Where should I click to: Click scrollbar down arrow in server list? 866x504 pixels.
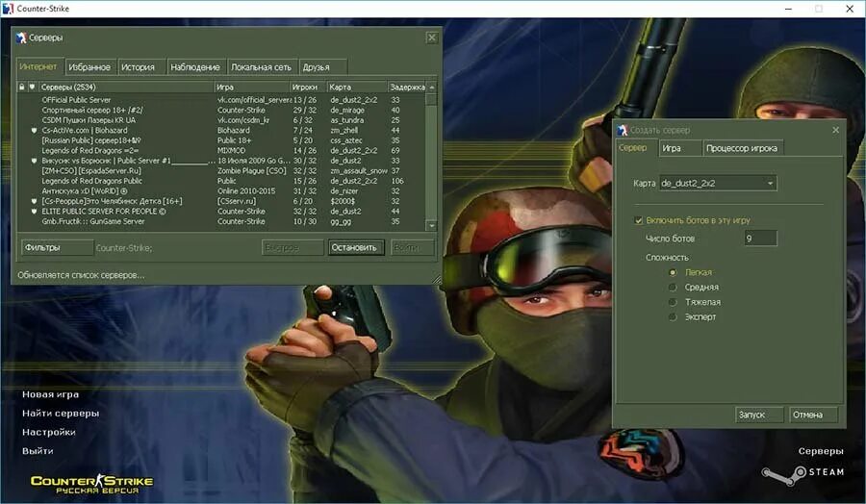click(x=431, y=225)
